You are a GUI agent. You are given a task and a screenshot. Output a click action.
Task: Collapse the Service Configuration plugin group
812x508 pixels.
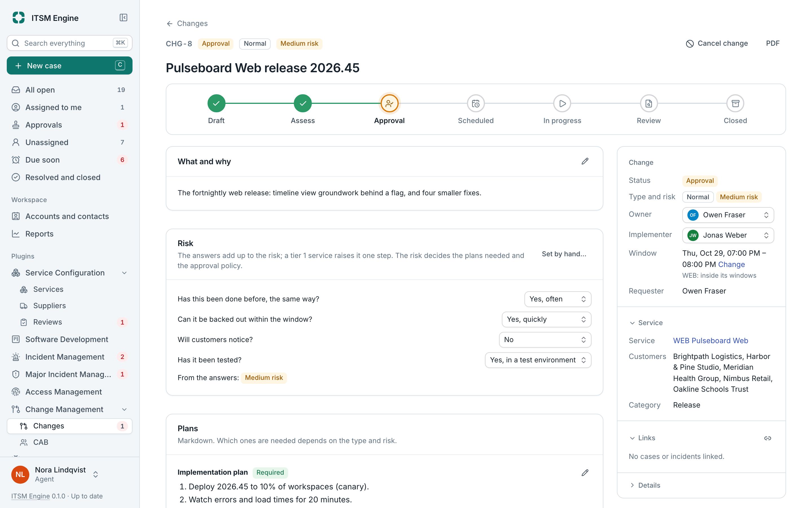coord(124,273)
